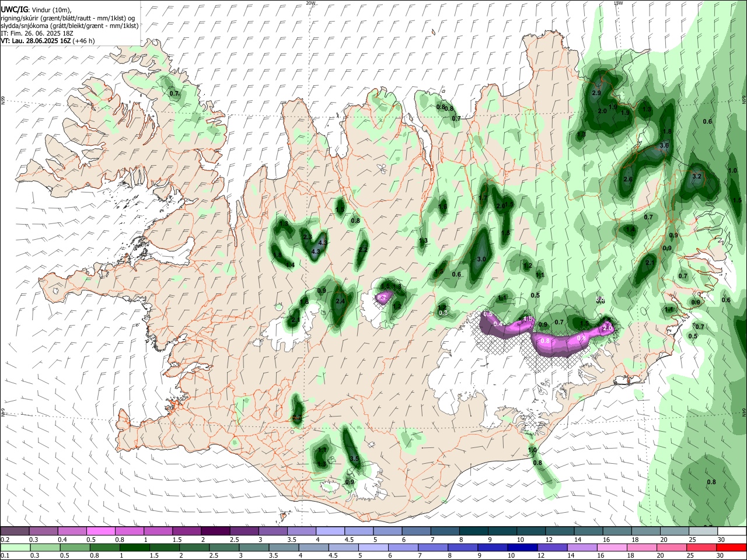Click the 2.6 precipitation value on the map

tap(628, 179)
